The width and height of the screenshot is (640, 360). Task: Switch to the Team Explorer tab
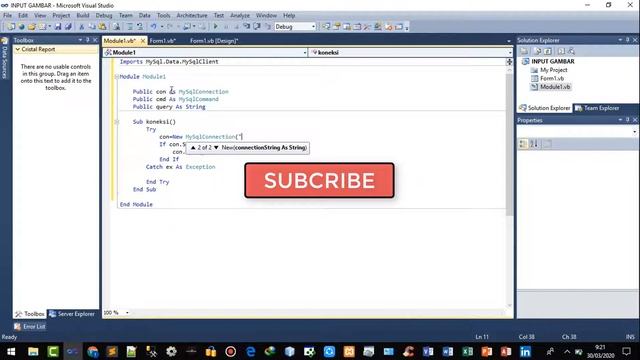(597, 108)
